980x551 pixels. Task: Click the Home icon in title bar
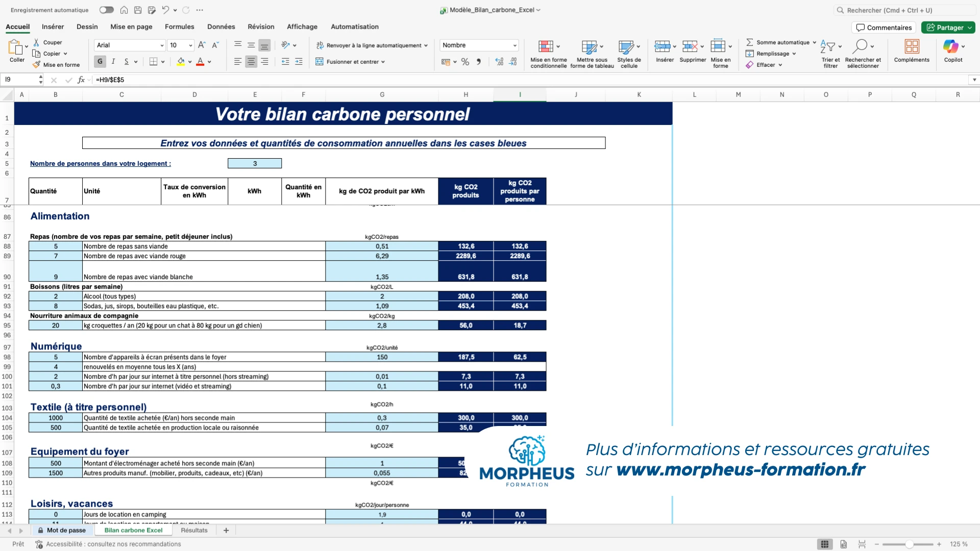click(x=124, y=10)
